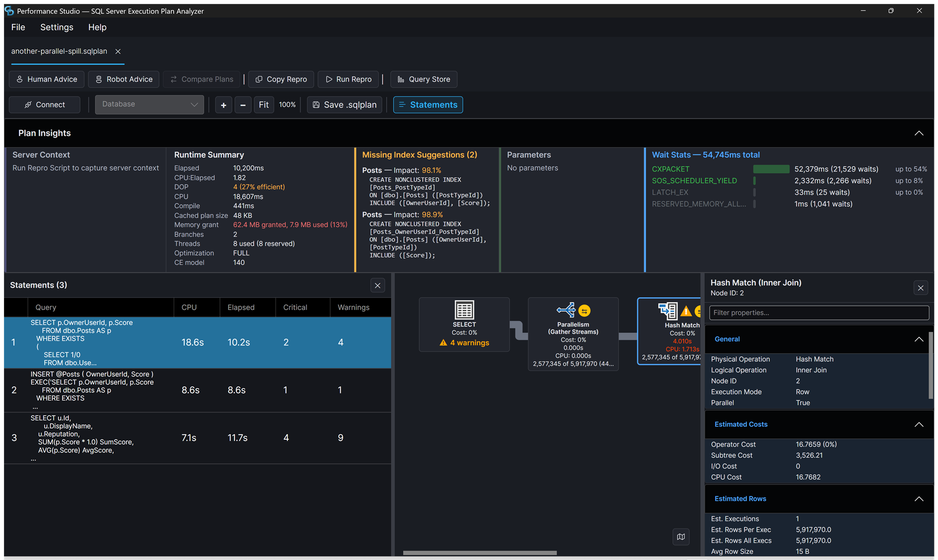Click the Hash Match warning triangle icon
Screen dimensions: 938x560
coord(686,311)
